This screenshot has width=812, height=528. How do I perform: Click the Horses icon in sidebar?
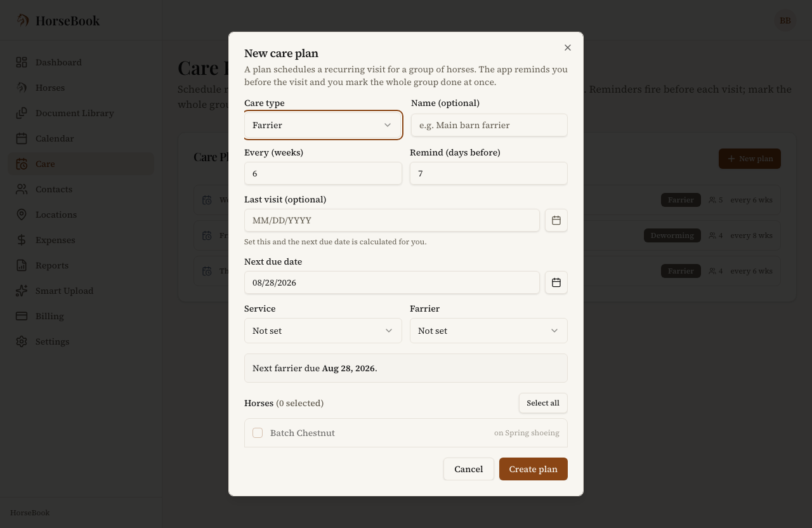click(22, 88)
